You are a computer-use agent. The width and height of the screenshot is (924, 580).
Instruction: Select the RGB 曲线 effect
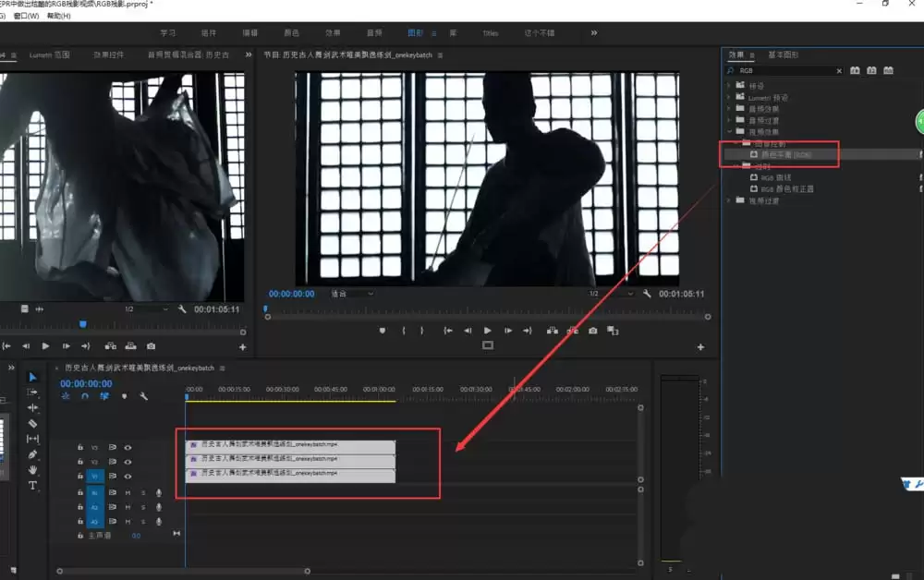click(x=775, y=177)
